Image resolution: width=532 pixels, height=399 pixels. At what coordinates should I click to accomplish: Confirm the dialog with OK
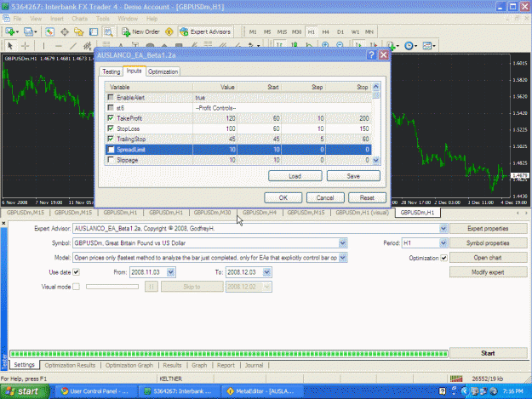click(x=283, y=197)
